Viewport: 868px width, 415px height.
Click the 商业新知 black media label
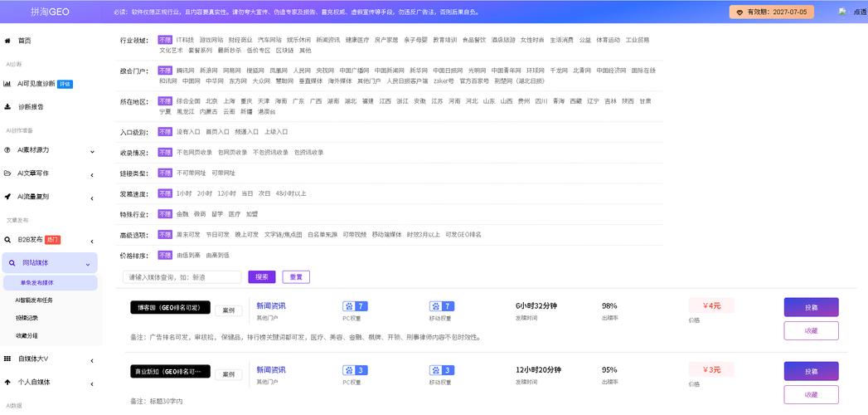click(171, 371)
